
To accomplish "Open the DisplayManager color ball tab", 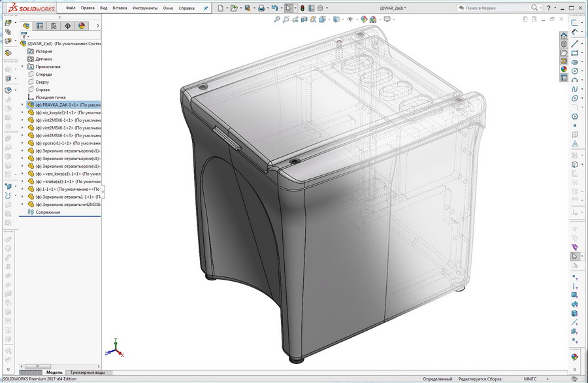I will (x=82, y=25).
